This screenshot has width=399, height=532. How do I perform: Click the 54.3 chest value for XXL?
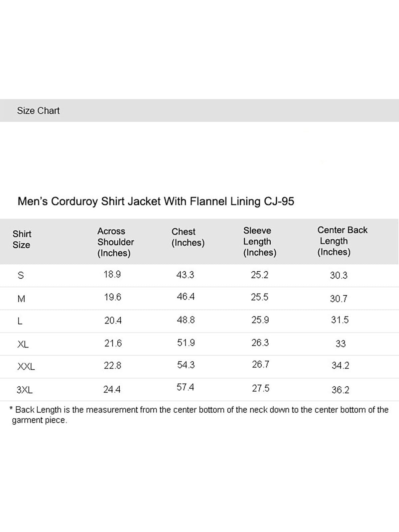[186, 365]
